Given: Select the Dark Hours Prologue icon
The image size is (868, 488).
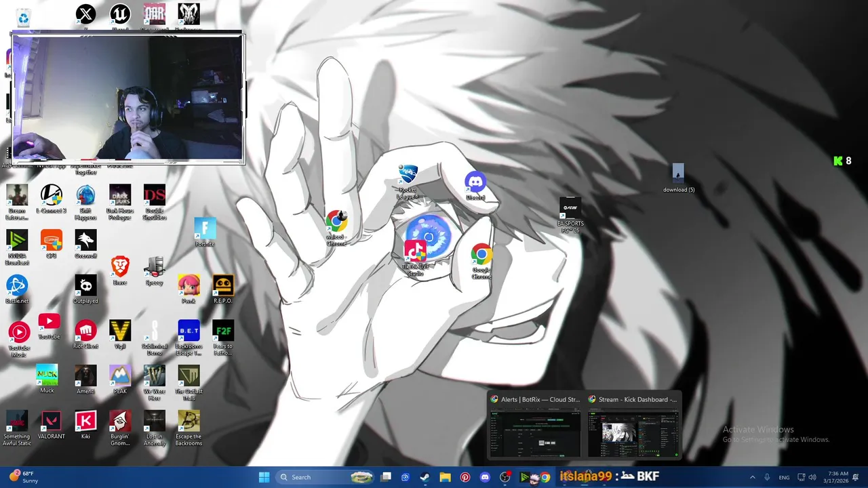Looking at the screenshot, I should (120, 203).
